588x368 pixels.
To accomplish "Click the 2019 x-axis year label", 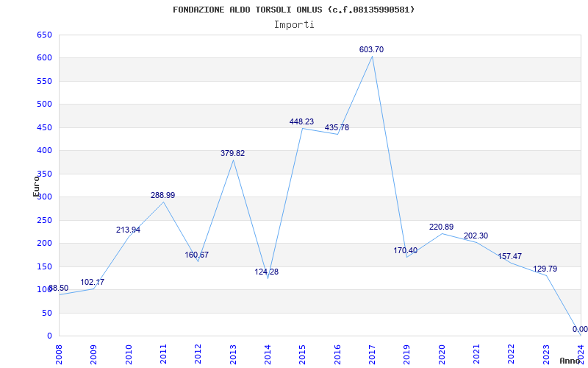I will tap(407, 355).
